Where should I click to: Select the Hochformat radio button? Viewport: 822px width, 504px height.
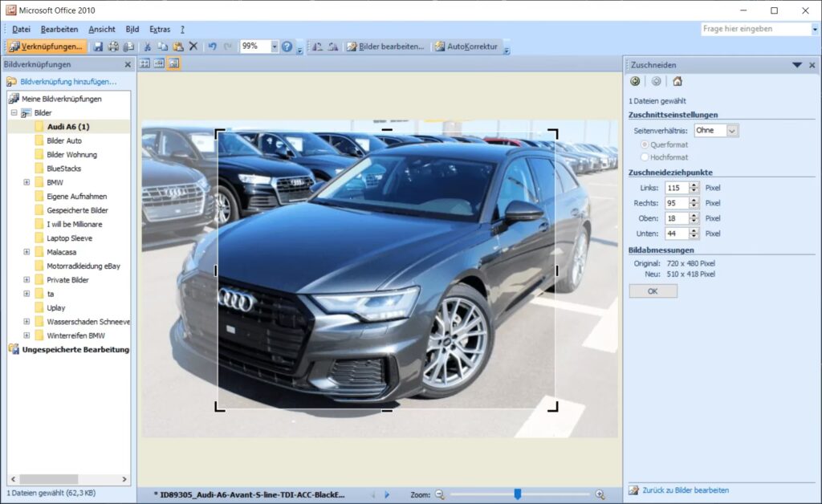pyautogui.click(x=645, y=157)
